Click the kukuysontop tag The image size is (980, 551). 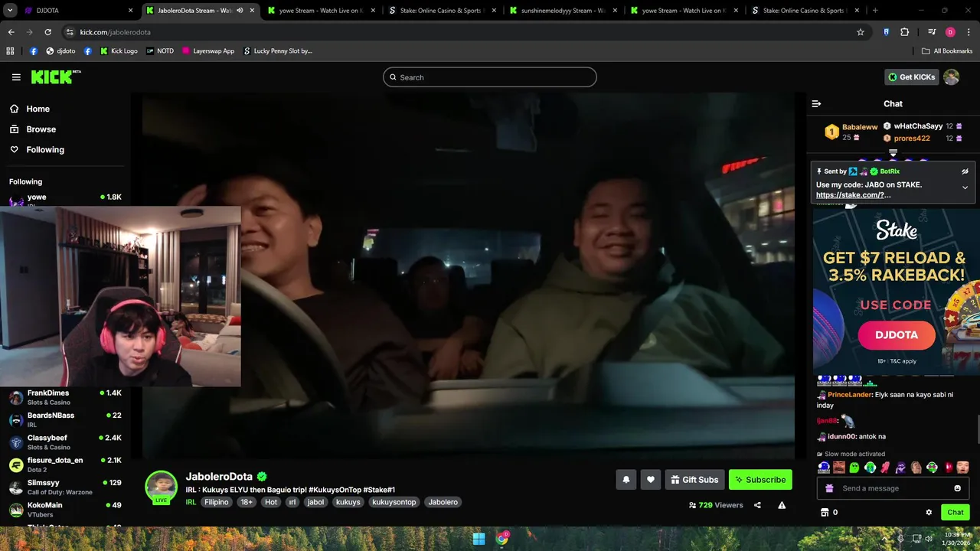click(394, 502)
